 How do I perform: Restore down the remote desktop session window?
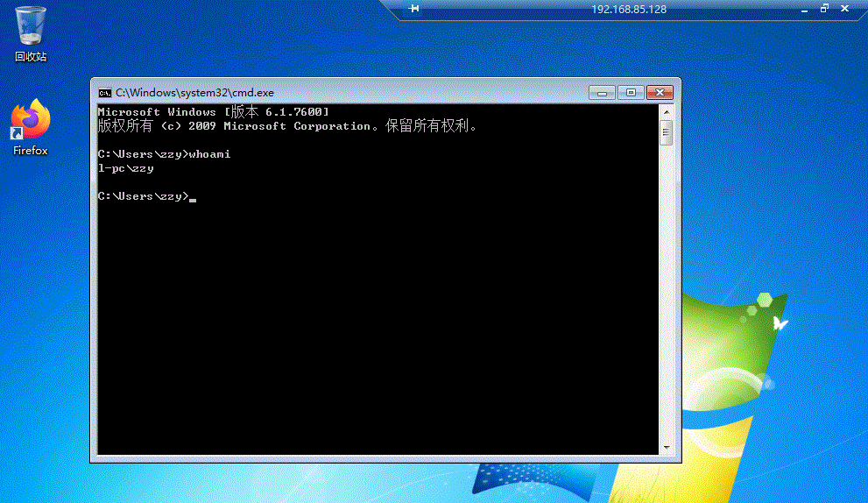tap(824, 8)
